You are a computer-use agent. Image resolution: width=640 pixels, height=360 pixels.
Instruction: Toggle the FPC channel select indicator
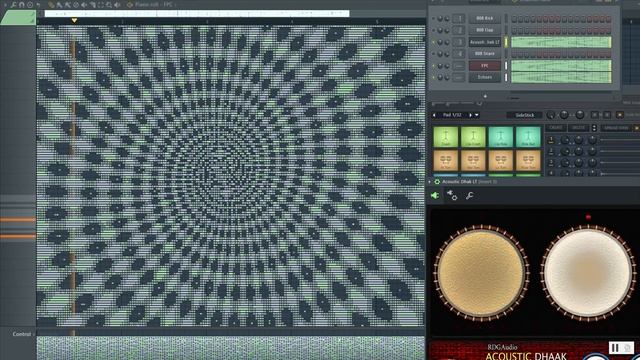[506, 66]
